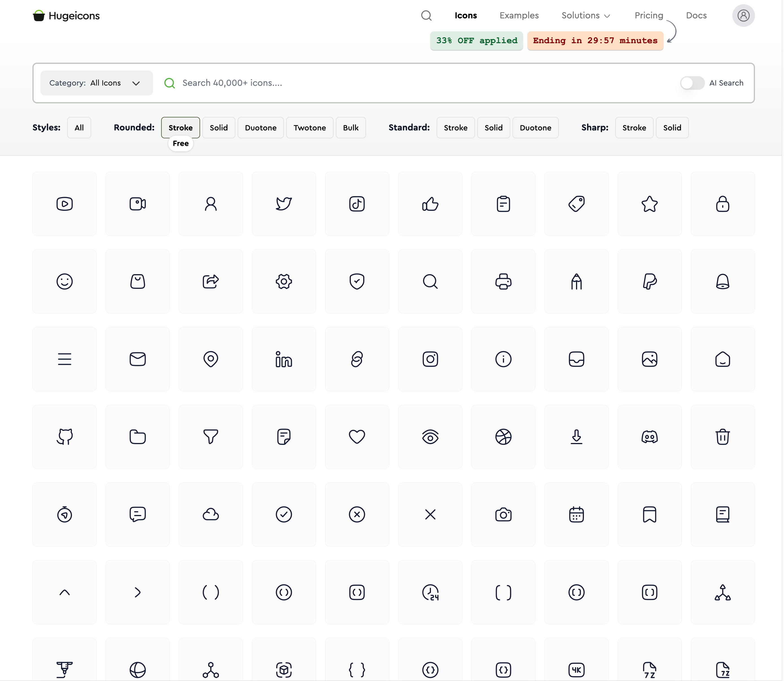Click the PayPal icon tile
This screenshot has height=681, width=784.
click(x=649, y=281)
